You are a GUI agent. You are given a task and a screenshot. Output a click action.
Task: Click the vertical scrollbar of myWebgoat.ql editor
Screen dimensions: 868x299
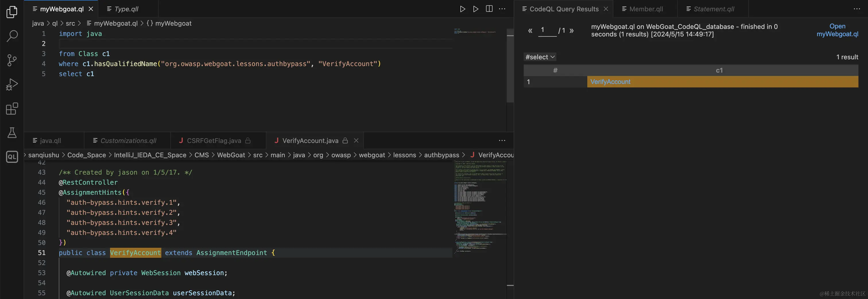click(510, 66)
